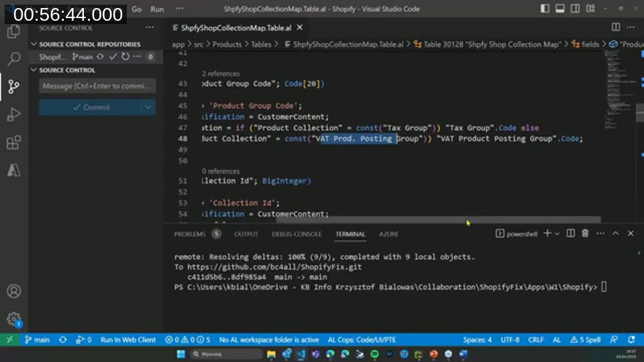This screenshot has height=362, width=644.
Task: Open the Search view in activity bar
Action: click(13, 59)
